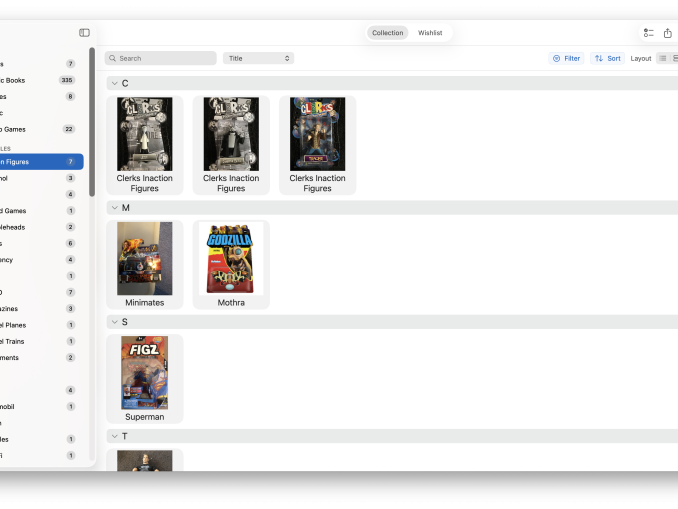Screen dimensions: 678x509
Task: Toggle the sidebar visibility icon
Action: coord(84,33)
